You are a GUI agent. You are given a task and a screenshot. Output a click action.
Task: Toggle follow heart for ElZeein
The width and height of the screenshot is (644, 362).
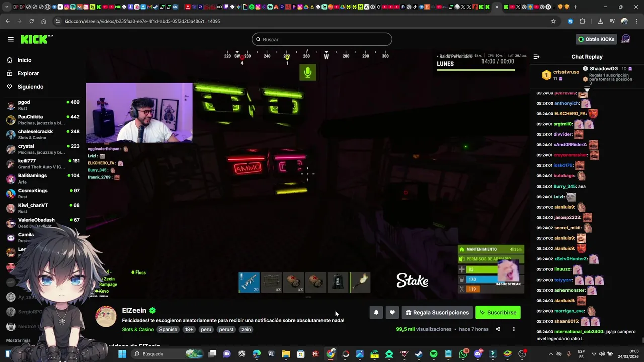(392, 312)
